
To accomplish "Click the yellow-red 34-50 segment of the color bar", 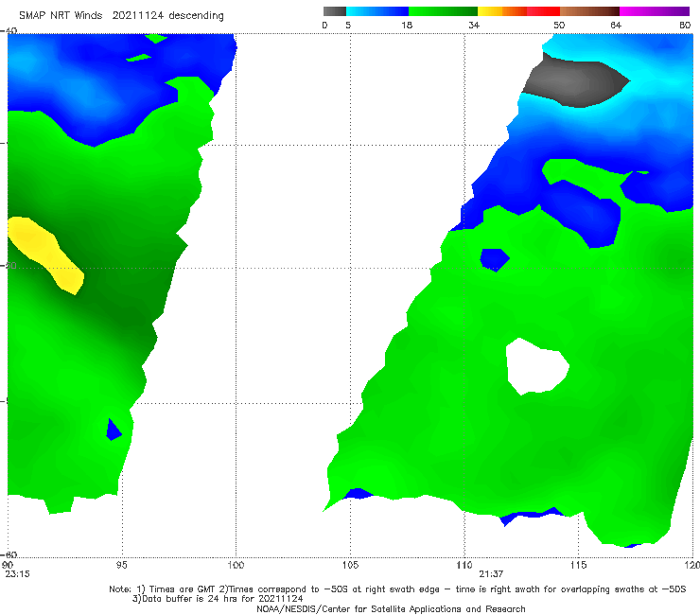I will pyautogui.click(x=518, y=11).
